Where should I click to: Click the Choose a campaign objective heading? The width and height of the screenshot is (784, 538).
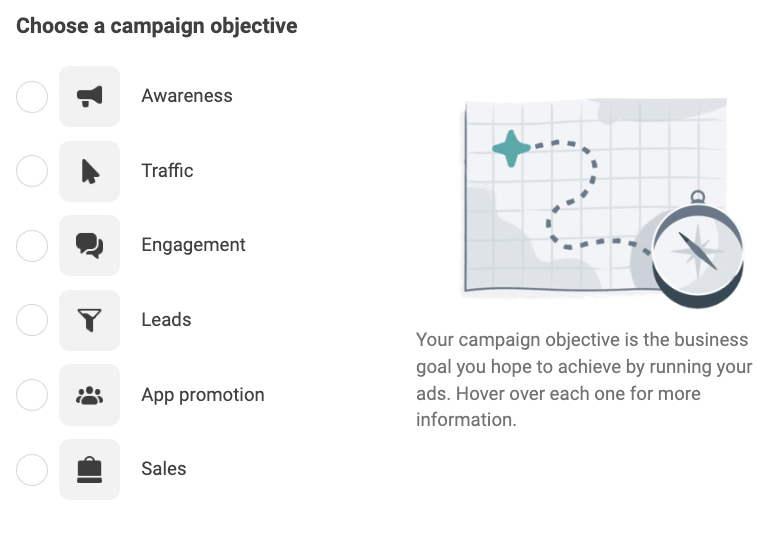[x=157, y=26]
